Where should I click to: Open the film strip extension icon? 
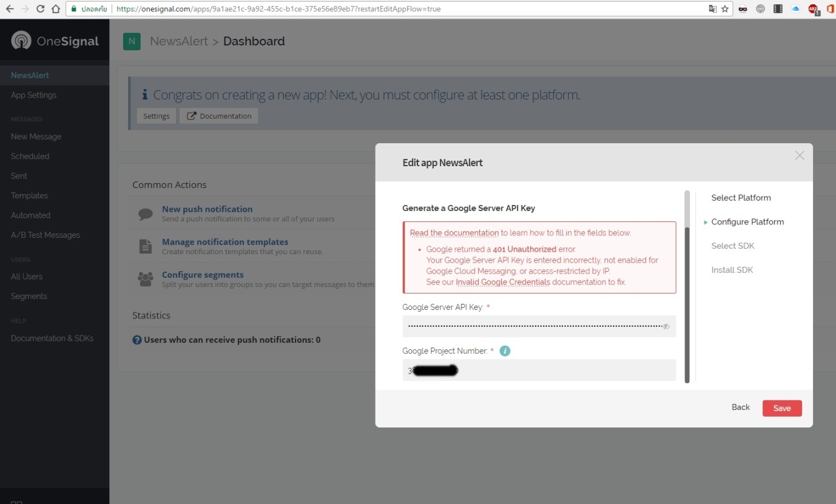[778, 9]
